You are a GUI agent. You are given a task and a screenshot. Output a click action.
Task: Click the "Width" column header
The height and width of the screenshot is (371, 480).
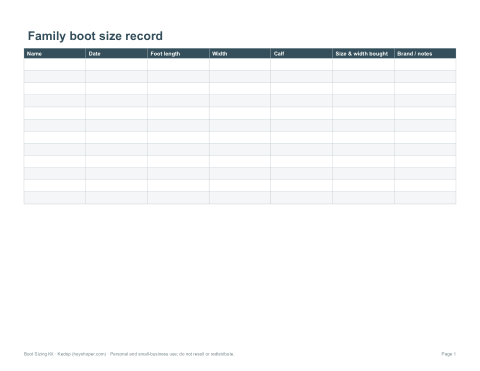(x=240, y=53)
